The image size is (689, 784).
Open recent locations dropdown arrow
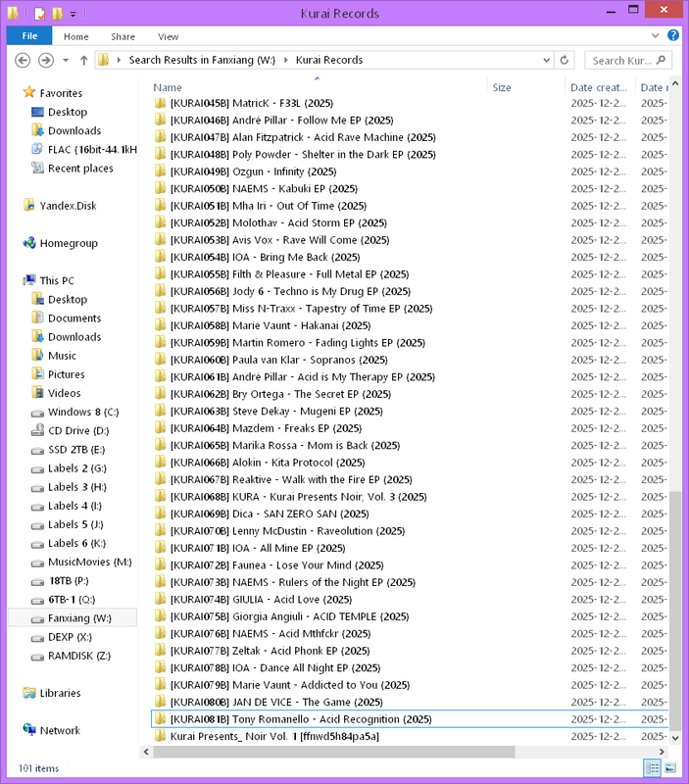[x=66, y=61]
